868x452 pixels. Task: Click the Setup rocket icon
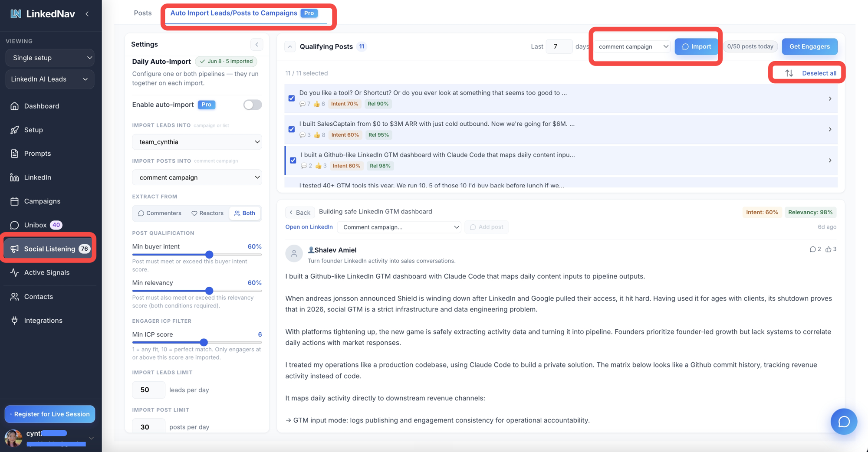pyautogui.click(x=15, y=130)
